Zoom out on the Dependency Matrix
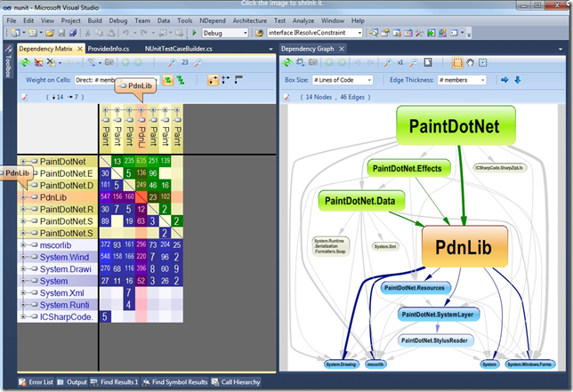 [x=198, y=63]
